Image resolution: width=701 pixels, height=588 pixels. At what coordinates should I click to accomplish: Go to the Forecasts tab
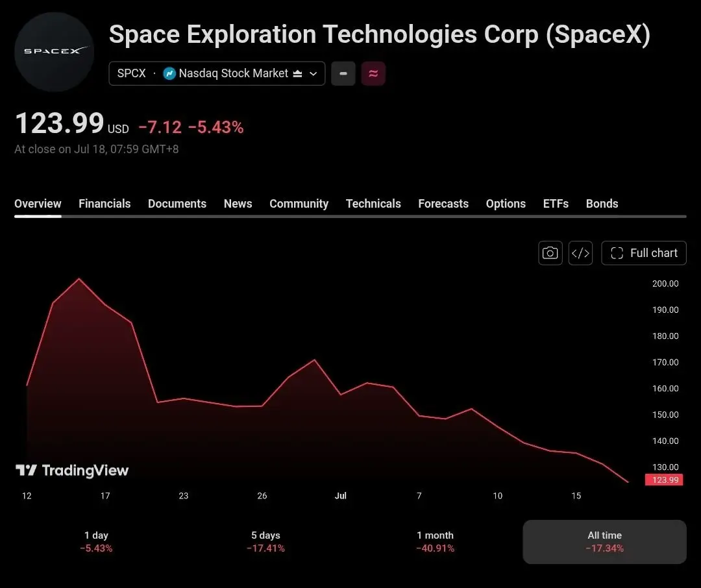(443, 203)
